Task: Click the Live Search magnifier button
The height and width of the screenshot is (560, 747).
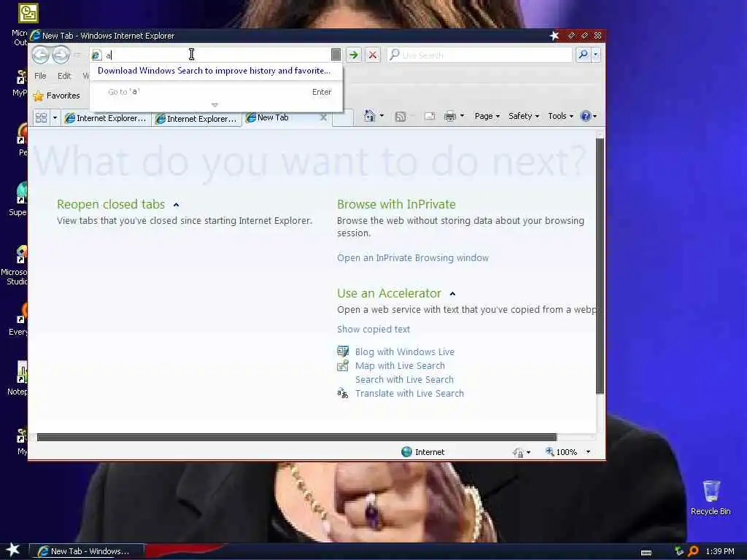Action: click(583, 55)
